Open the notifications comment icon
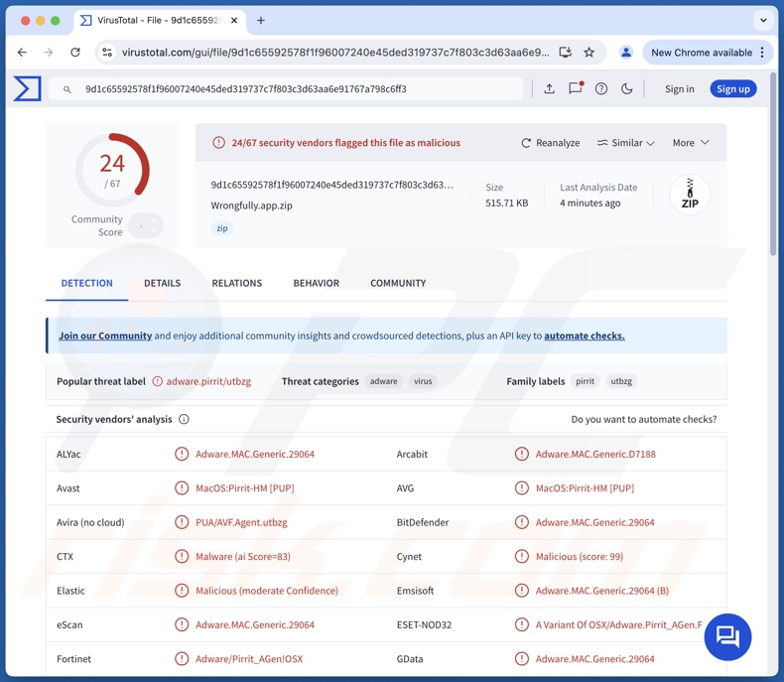This screenshot has height=682, width=784. point(576,88)
